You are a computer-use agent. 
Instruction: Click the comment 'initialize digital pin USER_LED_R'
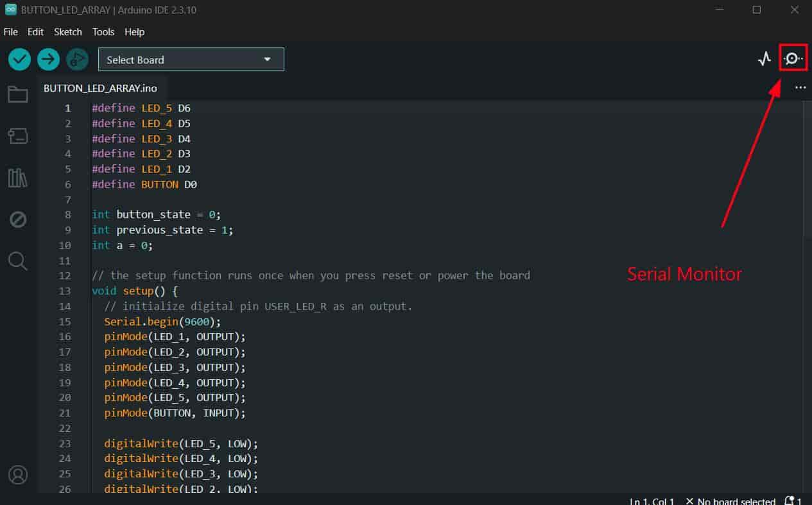click(x=258, y=306)
